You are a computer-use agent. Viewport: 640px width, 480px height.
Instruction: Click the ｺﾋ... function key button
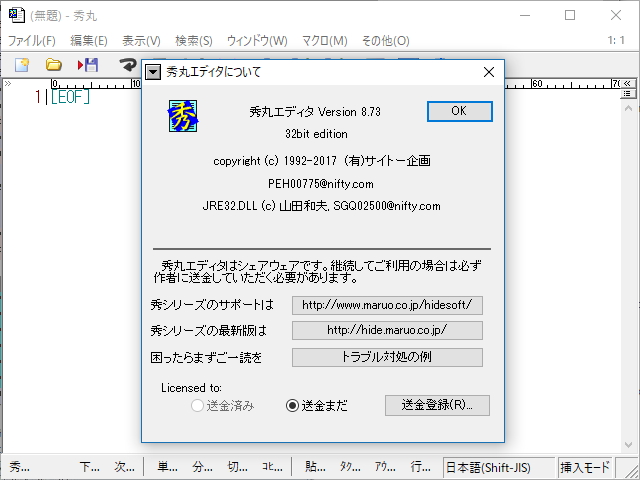point(272,466)
